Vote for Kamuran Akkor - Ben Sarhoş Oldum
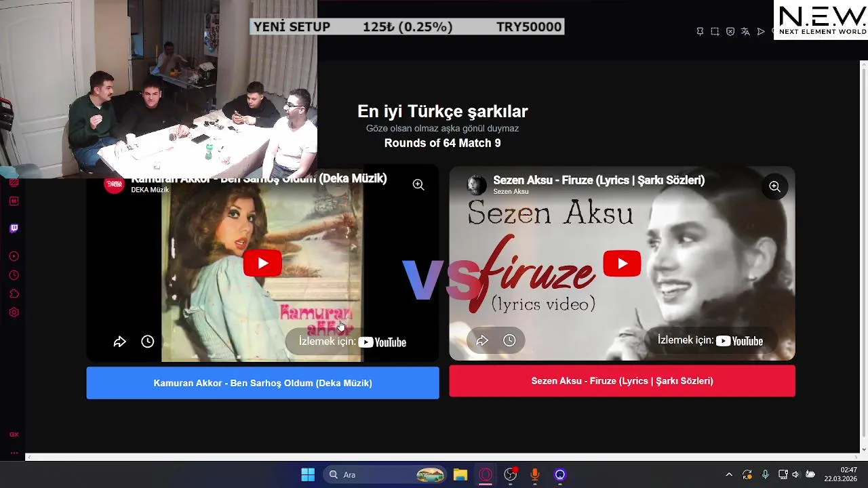 tap(262, 383)
